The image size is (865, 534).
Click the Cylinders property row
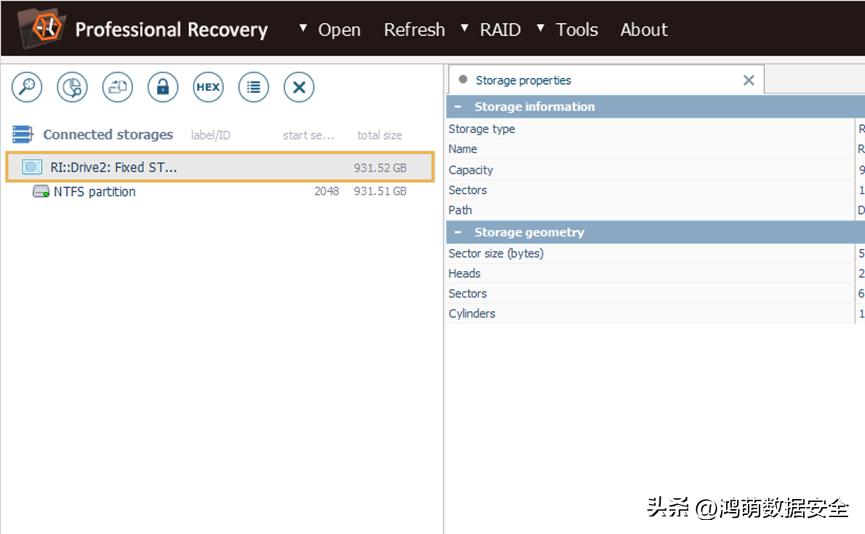pos(655,313)
